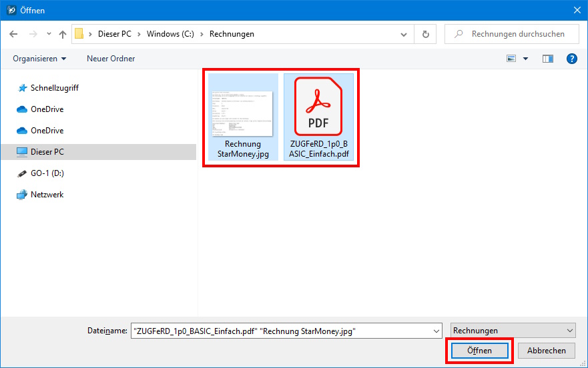The height and width of the screenshot is (368, 588).
Task: Select the ZUGFeRD PDF file icon
Action: tap(318, 107)
